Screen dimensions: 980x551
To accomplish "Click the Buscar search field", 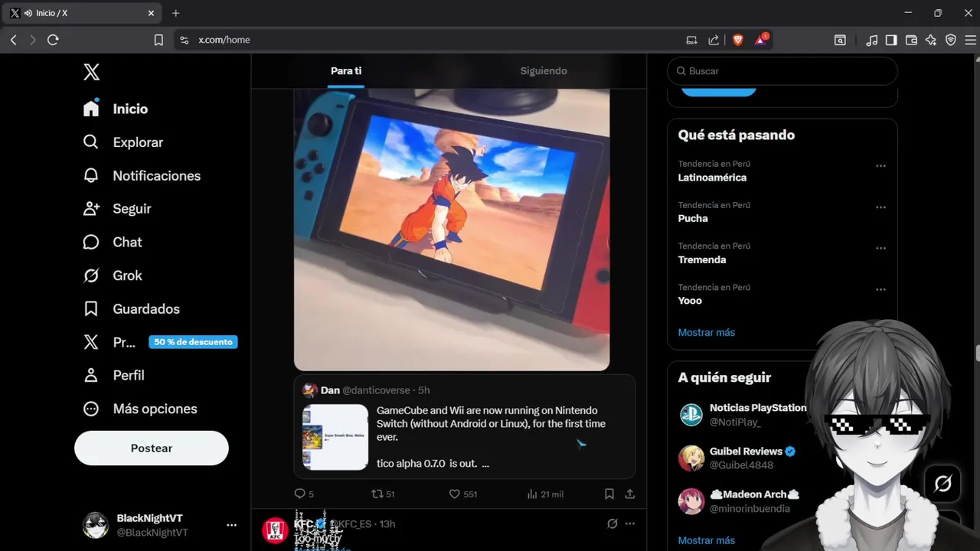I will click(x=782, y=70).
